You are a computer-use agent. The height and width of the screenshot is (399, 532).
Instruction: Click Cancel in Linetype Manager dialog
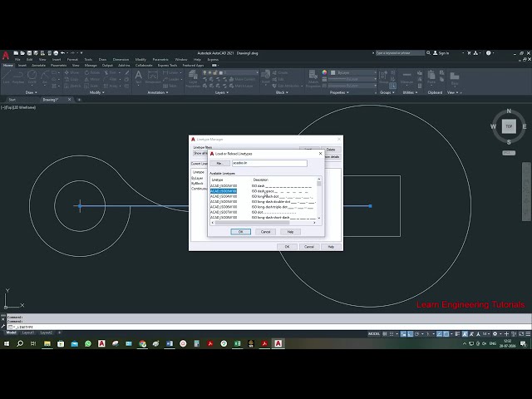(308, 247)
